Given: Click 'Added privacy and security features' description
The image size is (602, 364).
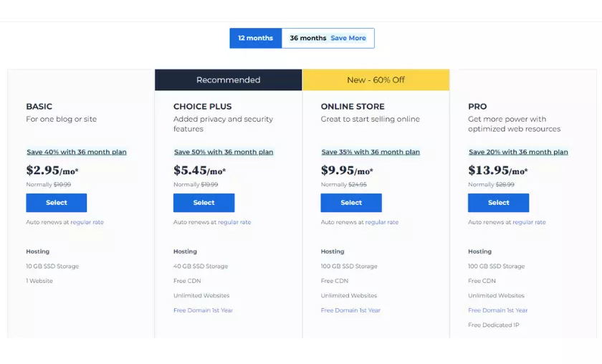Looking at the screenshot, I should click(223, 124).
